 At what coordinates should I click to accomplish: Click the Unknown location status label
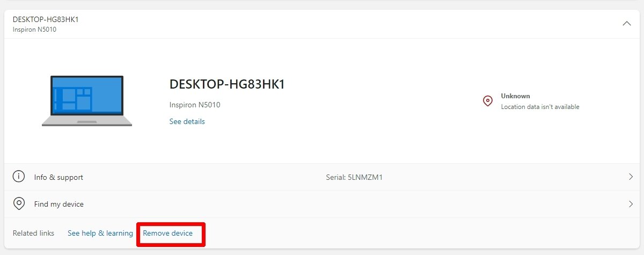pos(516,96)
